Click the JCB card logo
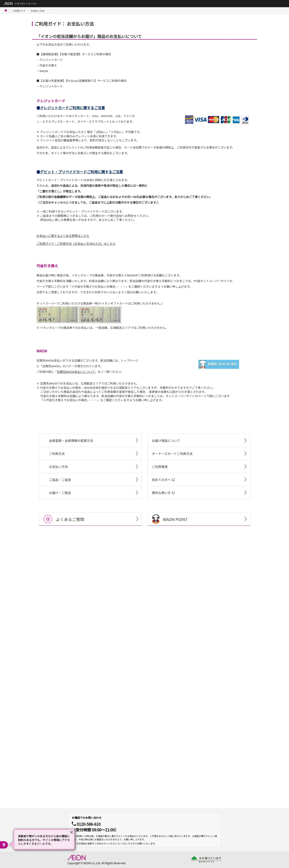Screen dimensions: 289x868 pos(226,120)
